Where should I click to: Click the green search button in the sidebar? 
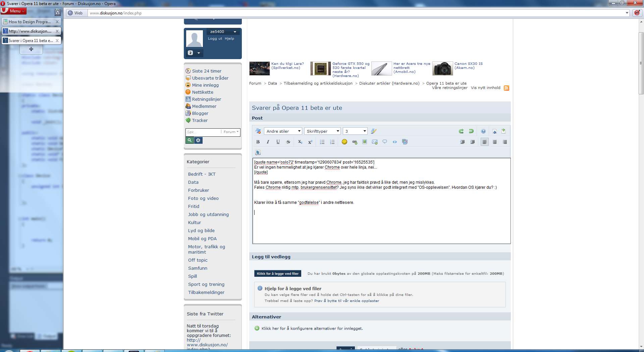pyautogui.click(x=190, y=140)
